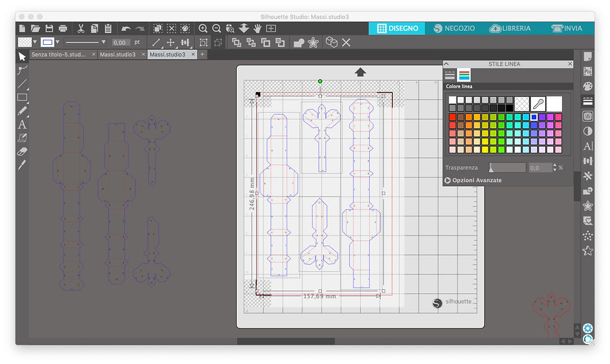Select the text tool A
Image resolution: width=610 pixels, height=364 pixels.
coord(22,124)
